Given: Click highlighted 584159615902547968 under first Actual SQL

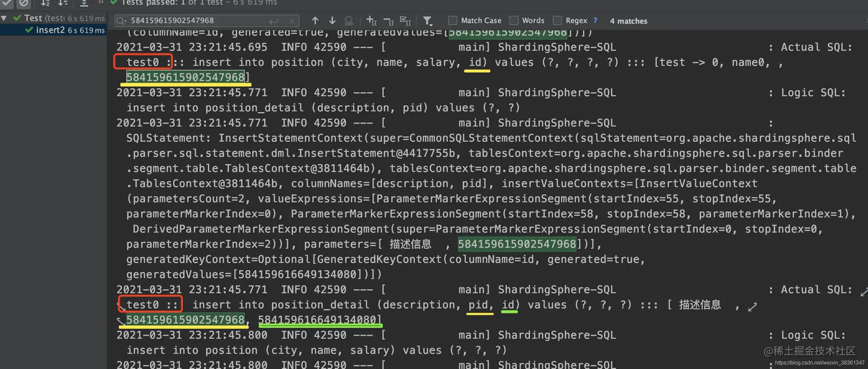Looking at the screenshot, I should [x=186, y=77].
